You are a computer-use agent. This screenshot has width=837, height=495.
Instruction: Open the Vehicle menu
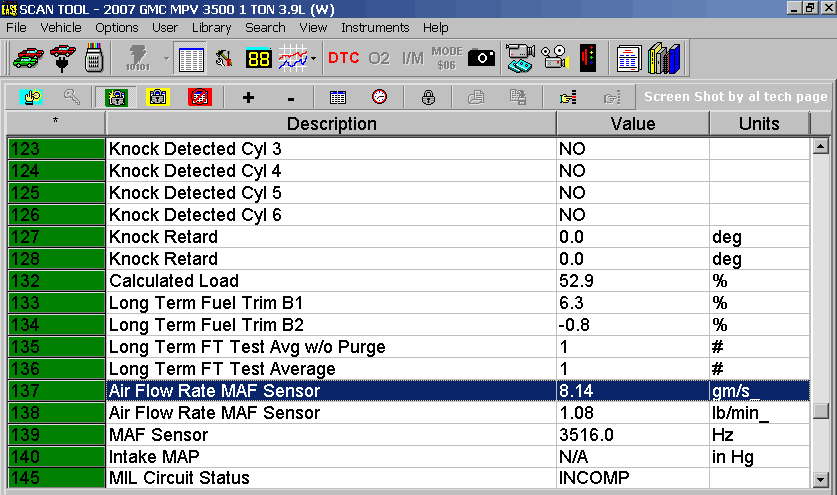61,27
